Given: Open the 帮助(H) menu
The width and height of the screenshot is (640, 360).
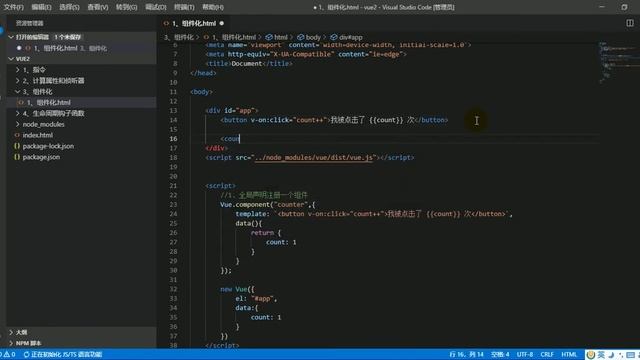Looking at the screenshot, I should click(213, 7).
